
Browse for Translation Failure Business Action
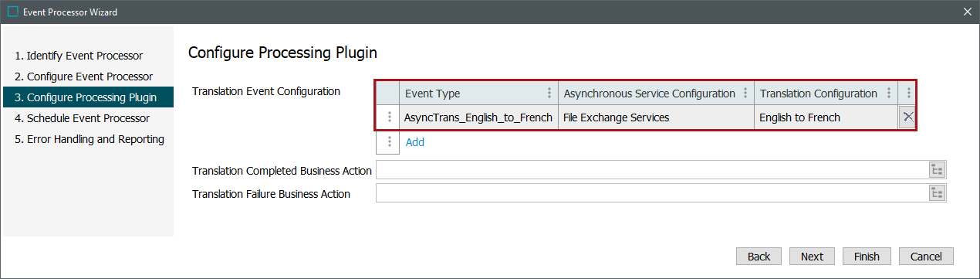click(x=938, y=193)
